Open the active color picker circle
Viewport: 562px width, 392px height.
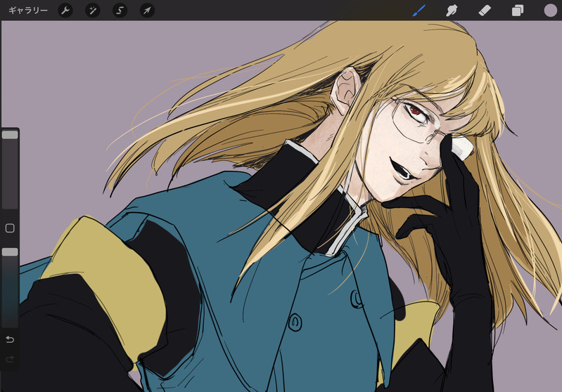(550, 11)
